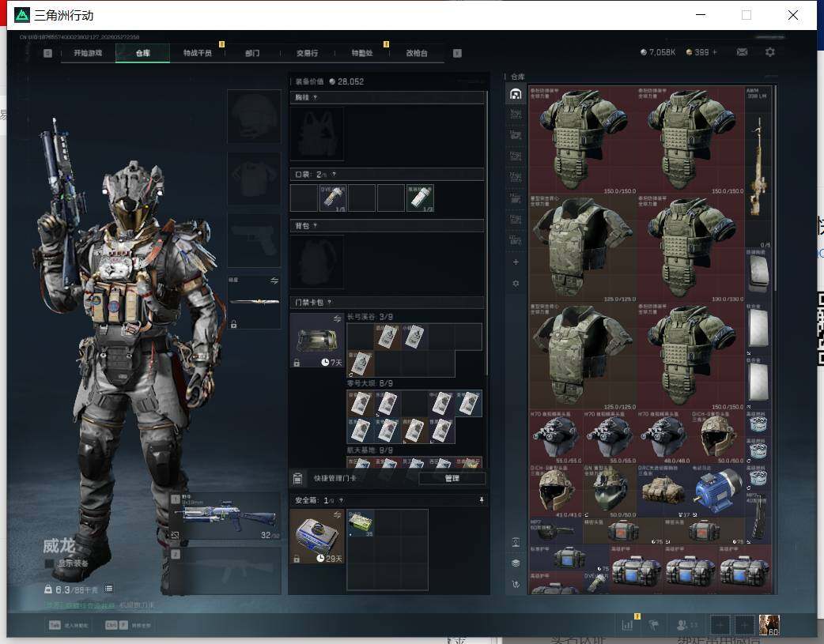The image size is (824, 644).
Task: Open the statistics bar-chart icon in bottom bar
Action: pyautogui.click(x=627, y=625)
